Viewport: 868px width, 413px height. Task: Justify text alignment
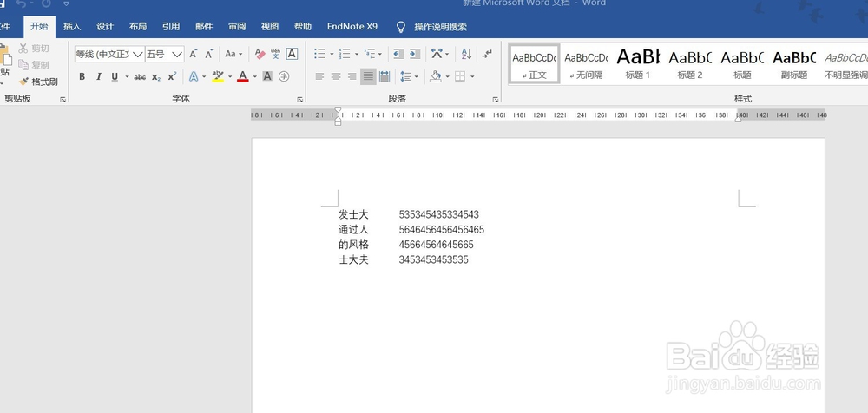point(368,76)
